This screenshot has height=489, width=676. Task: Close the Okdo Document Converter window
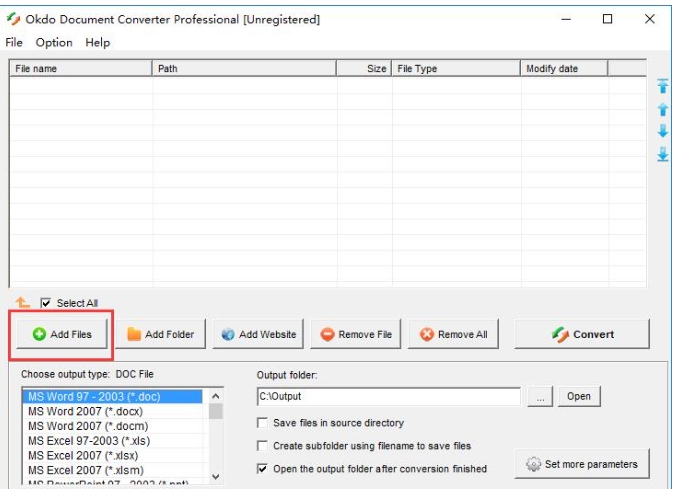649,19
